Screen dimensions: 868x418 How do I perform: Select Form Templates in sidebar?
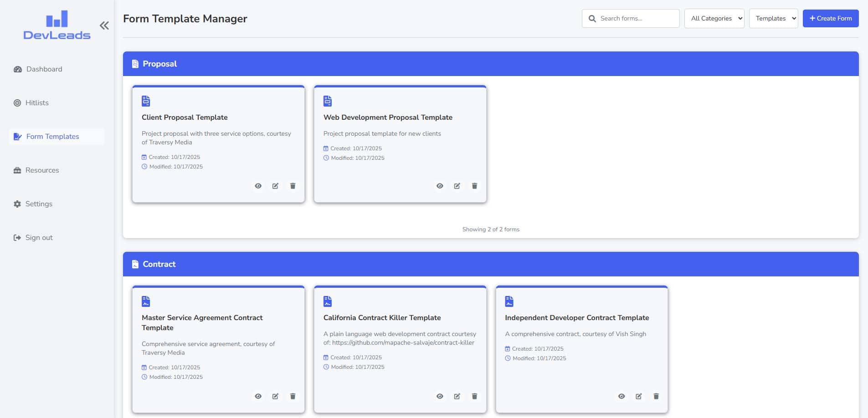(x=56, y=137)
